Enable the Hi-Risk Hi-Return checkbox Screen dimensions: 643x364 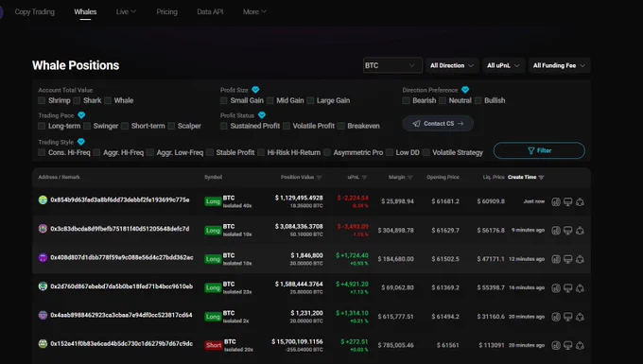tap(261, 152)
